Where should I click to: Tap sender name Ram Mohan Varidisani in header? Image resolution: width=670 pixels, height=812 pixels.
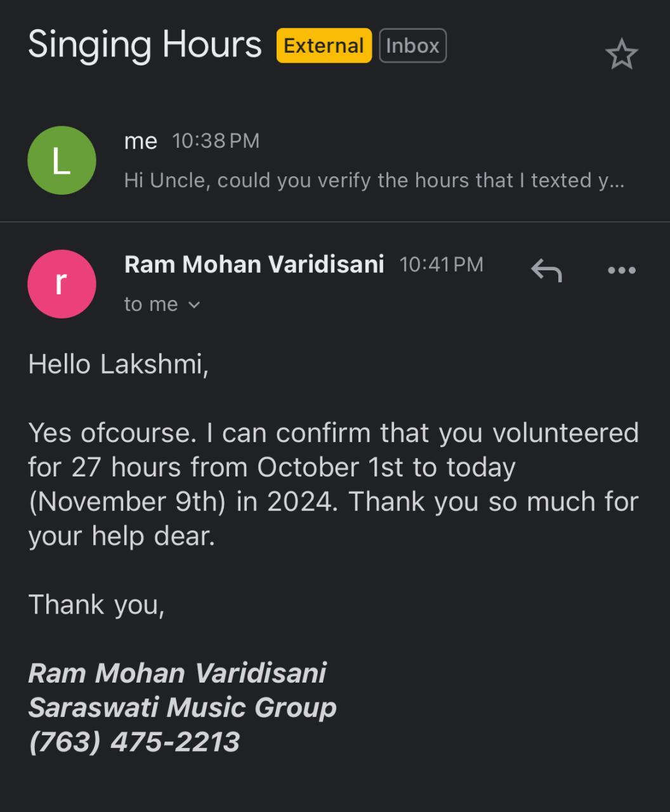pos(254,265)
